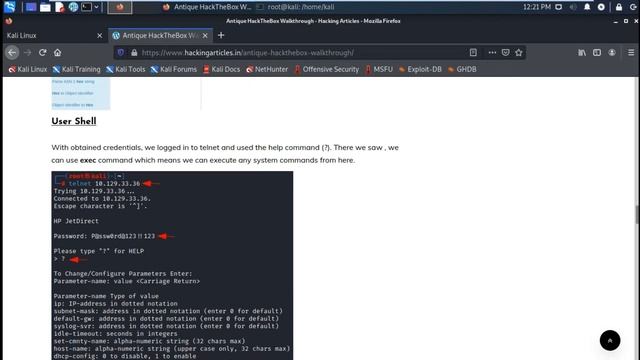Open the Firefox hamburger menu

[631, 53]
